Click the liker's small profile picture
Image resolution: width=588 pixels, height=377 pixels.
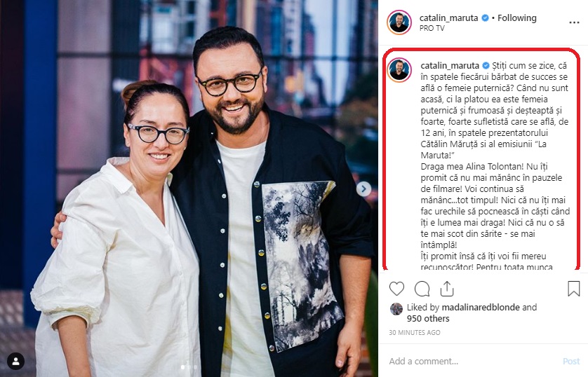coord(396,309)
